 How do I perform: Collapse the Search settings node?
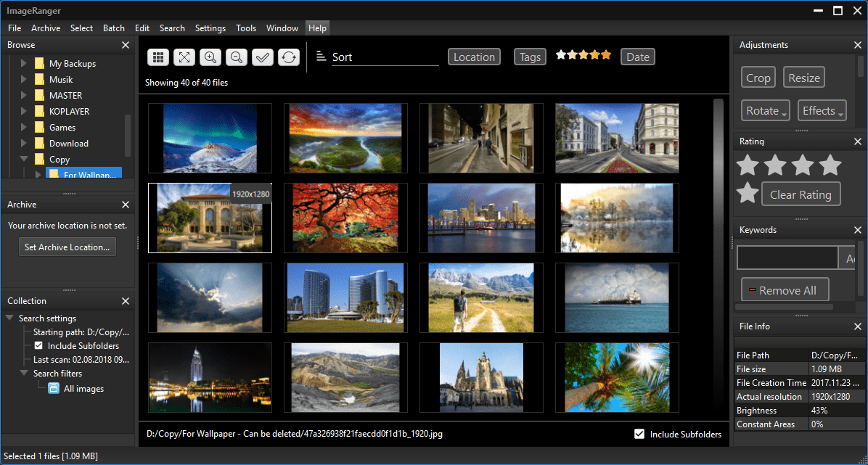tap(10, 318)
